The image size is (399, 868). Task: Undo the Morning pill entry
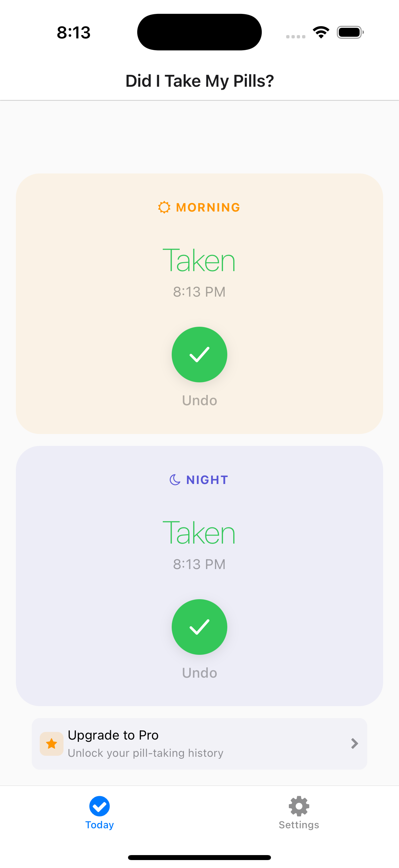199,400
